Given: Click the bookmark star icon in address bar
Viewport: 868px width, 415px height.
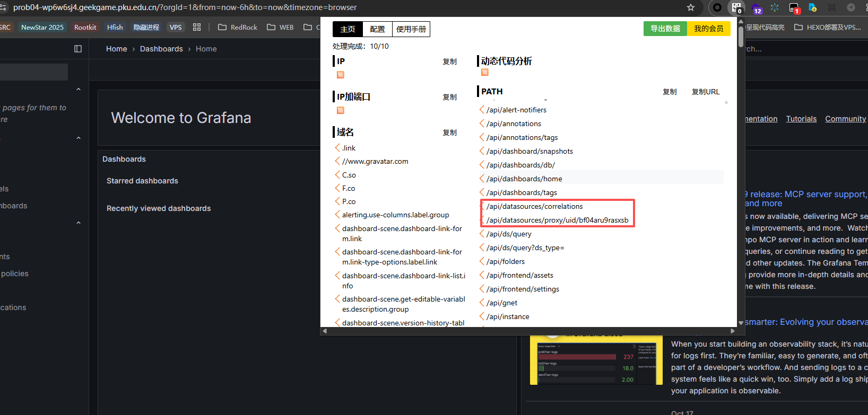Looking at the screenshot, I should click(690, 7).
